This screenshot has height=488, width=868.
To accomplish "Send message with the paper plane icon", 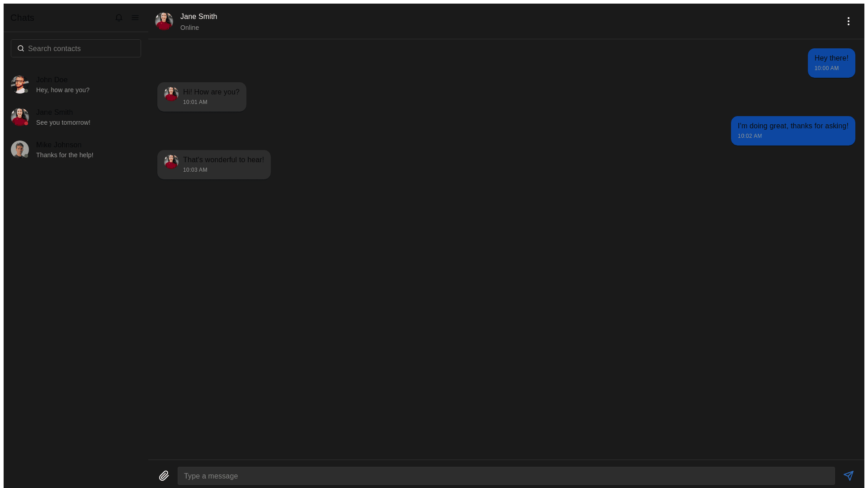I will point(849,476).
